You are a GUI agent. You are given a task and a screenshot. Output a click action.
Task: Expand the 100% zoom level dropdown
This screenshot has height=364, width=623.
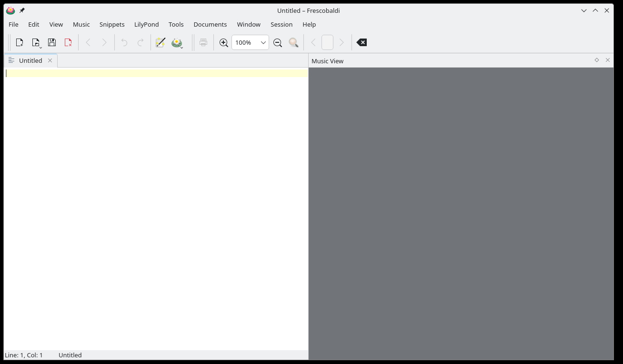[x=263, y=42]
